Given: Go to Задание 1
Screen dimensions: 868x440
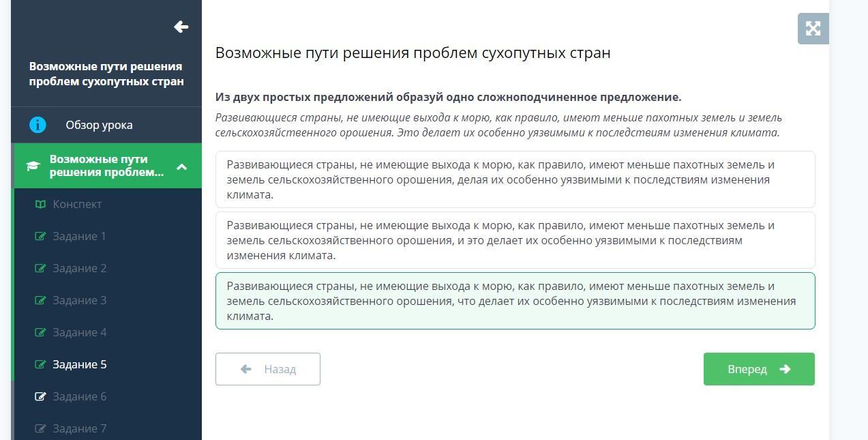Looking at the screenshot, I should click(x=80, y=236).
